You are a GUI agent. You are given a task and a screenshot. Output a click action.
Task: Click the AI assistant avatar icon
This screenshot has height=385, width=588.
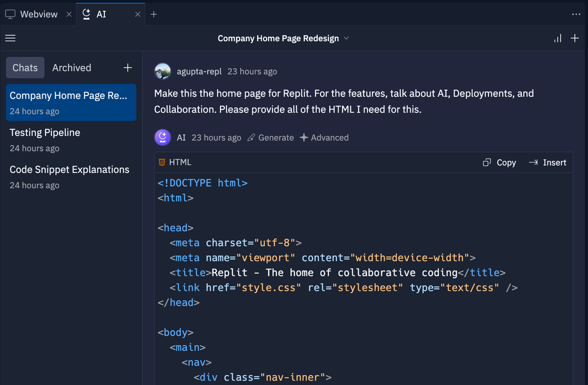click(163, 137)
